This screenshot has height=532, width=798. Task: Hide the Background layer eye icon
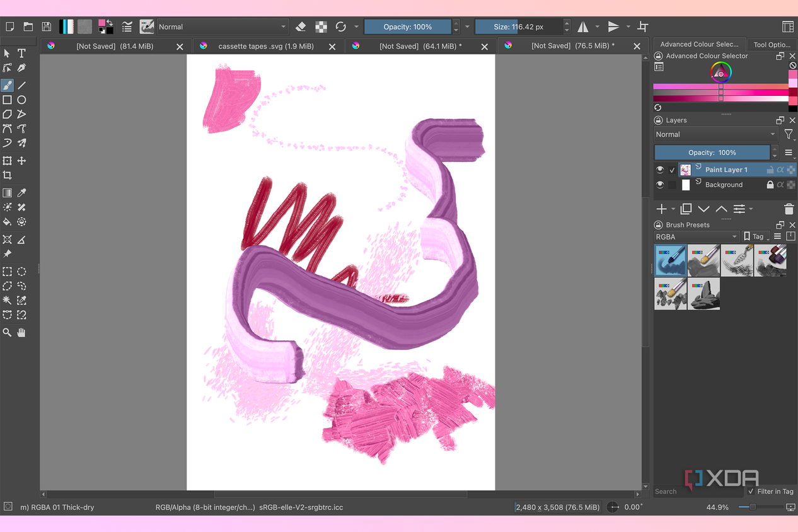pyautogui.click(x=660, y=185)
